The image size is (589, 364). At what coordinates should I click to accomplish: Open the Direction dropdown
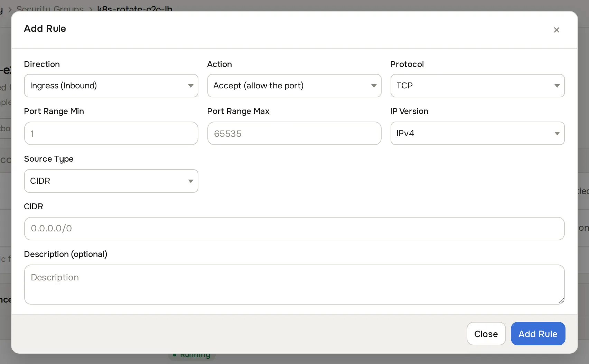[111, 86]
